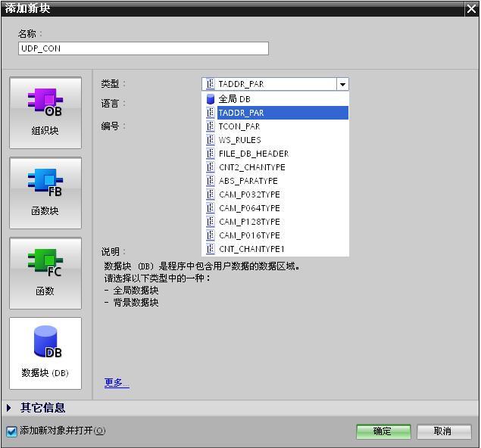Select the Function block (FB) icon
Screen dimensions: 481x448
[x=45, y=193]
